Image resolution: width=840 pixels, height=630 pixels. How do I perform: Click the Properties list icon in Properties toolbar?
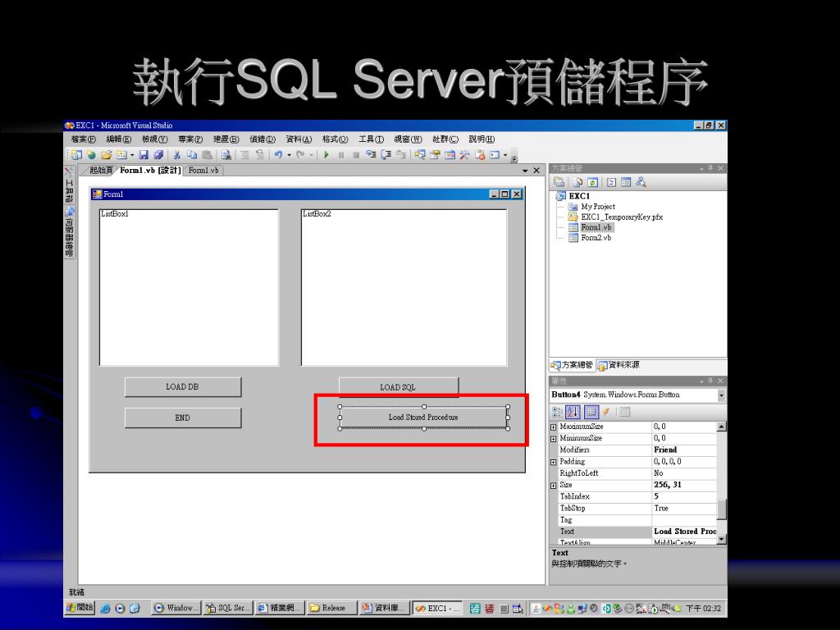click(x=591, y=412)
